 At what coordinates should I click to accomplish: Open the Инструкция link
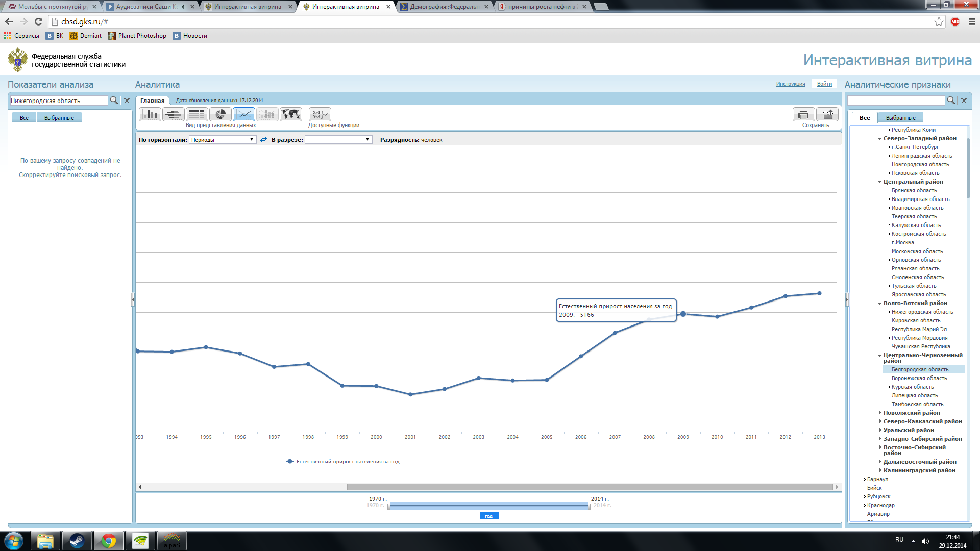click(x=790, y=84)
